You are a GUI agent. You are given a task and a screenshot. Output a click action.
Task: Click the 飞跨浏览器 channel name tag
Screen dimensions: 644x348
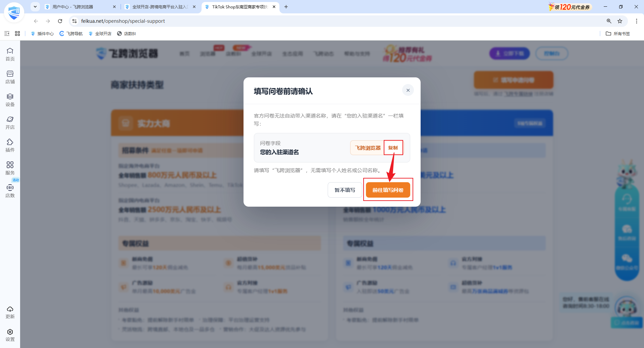(x=368, y=148)
